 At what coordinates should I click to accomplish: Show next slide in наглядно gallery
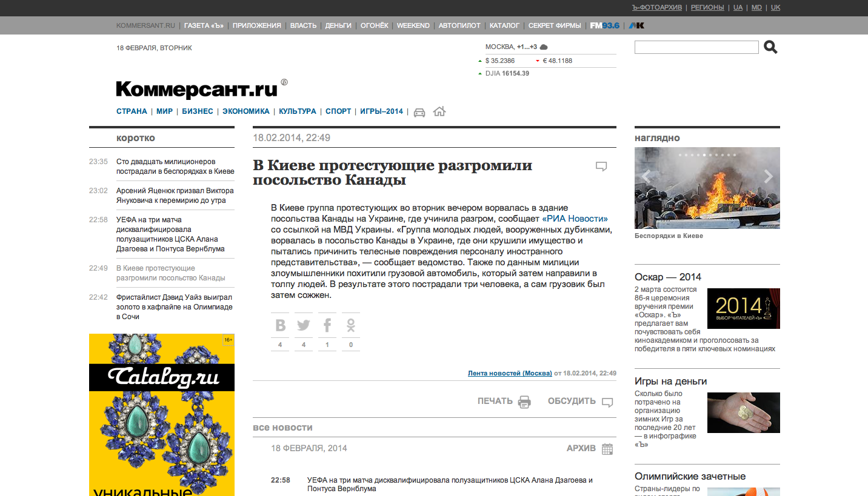click(769, 177)
